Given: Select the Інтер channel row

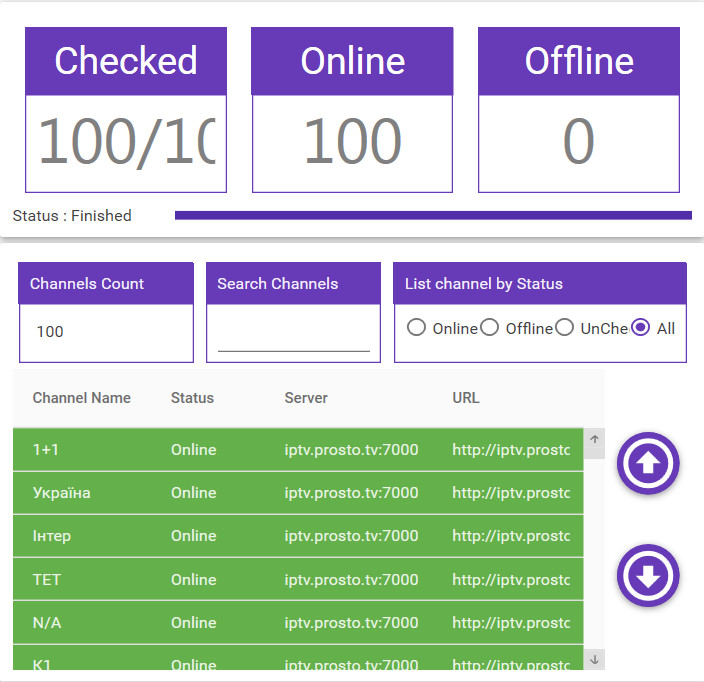Looking at the screenshot, I should click(297, 536).
